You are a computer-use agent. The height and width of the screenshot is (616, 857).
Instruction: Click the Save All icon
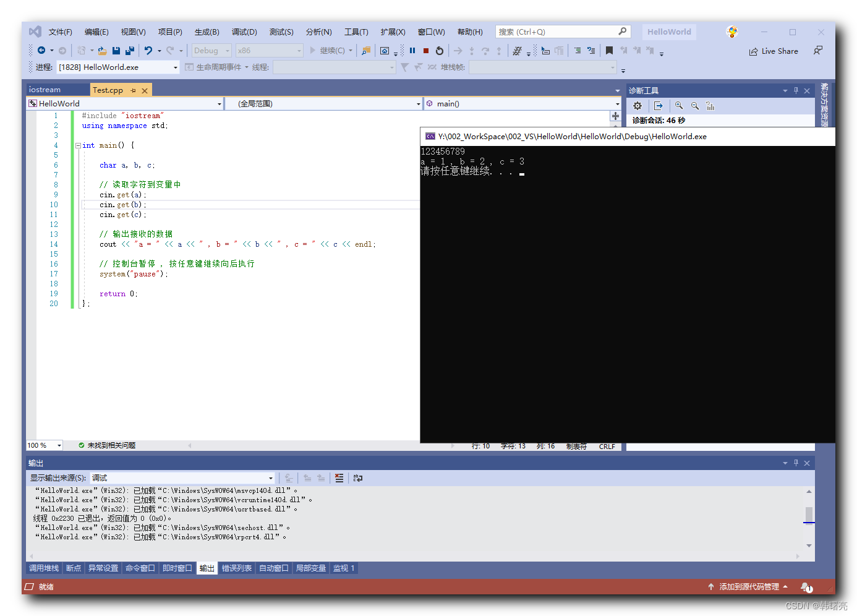[130, 51]
